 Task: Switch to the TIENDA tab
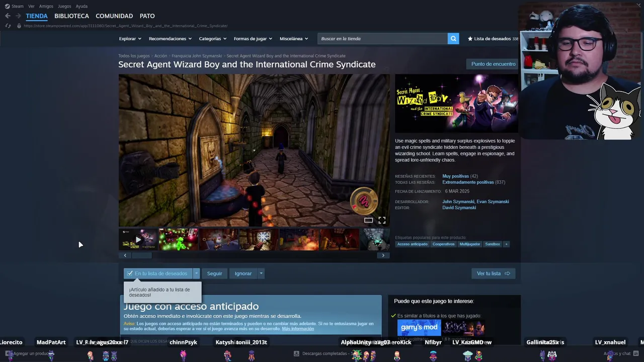pos(37,16)
